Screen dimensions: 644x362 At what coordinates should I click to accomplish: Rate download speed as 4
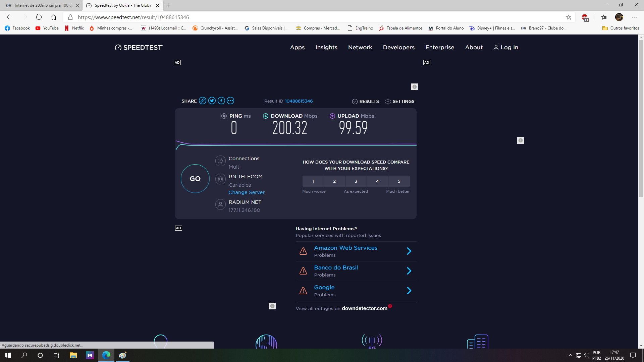click(x=377, y=181)
